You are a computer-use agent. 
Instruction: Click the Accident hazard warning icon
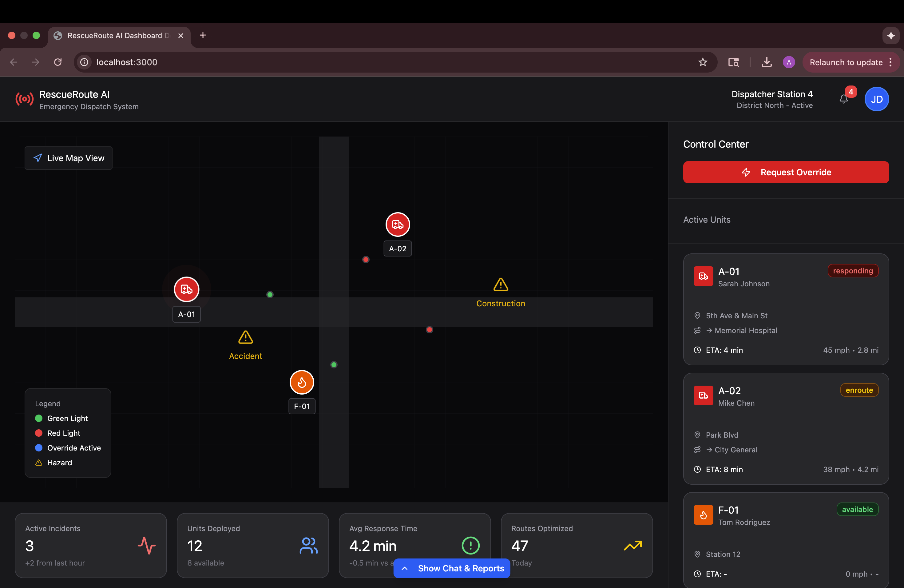(245, 337)
